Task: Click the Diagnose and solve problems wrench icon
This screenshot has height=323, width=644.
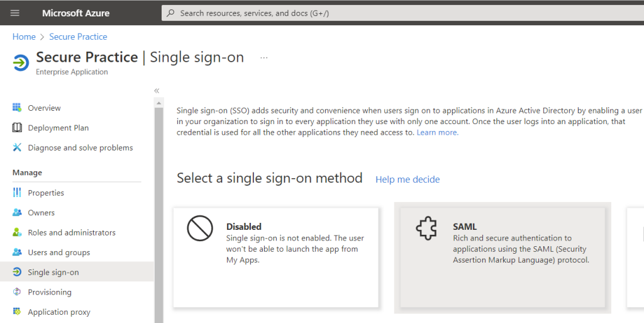Action: [17, 148]
